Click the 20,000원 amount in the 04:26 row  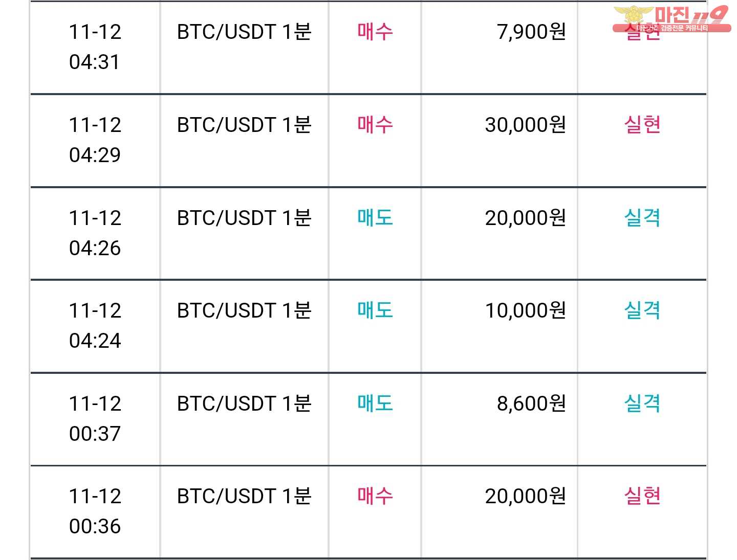[x=525, y=218]
